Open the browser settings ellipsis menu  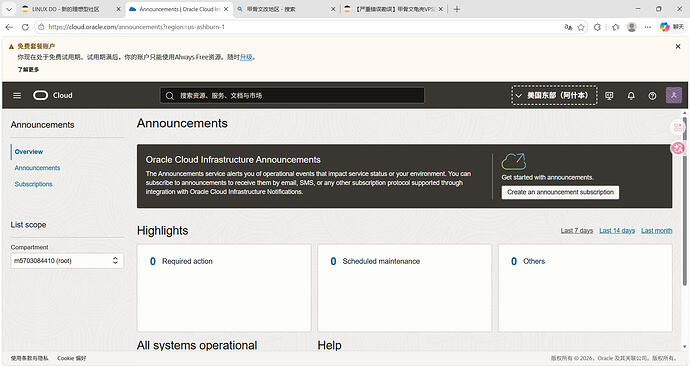[648, 27]
